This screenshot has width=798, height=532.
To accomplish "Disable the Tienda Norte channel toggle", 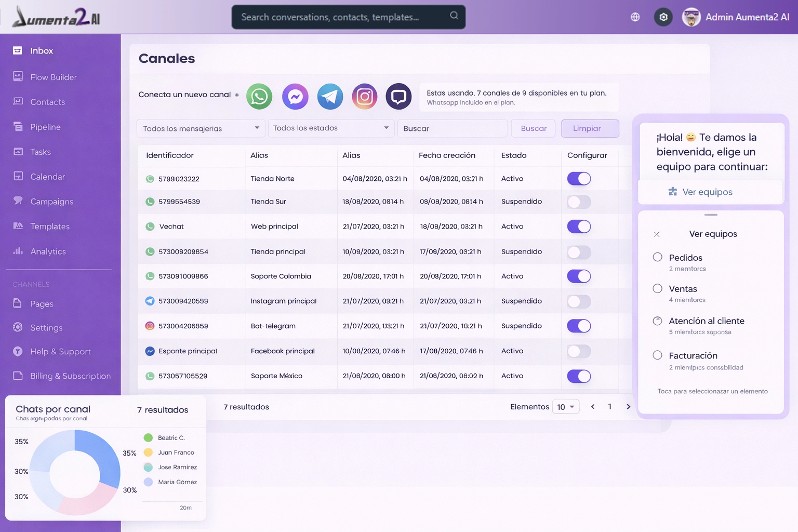I will (579, 179).
